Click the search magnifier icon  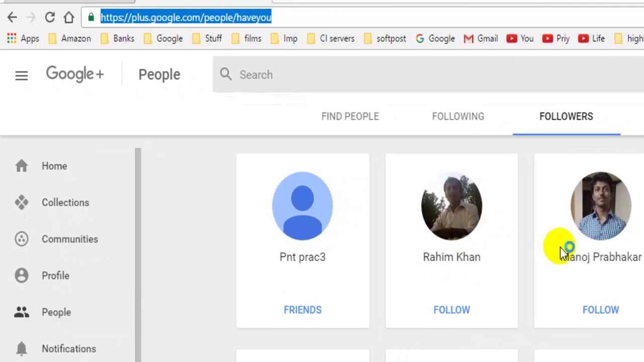(225, 74)
